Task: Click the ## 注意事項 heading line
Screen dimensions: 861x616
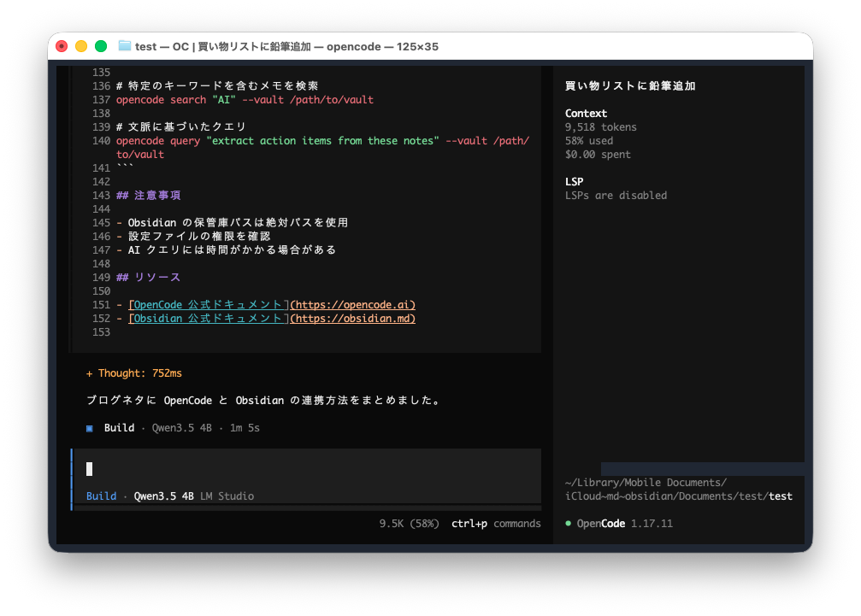Action: pos(148,196)
